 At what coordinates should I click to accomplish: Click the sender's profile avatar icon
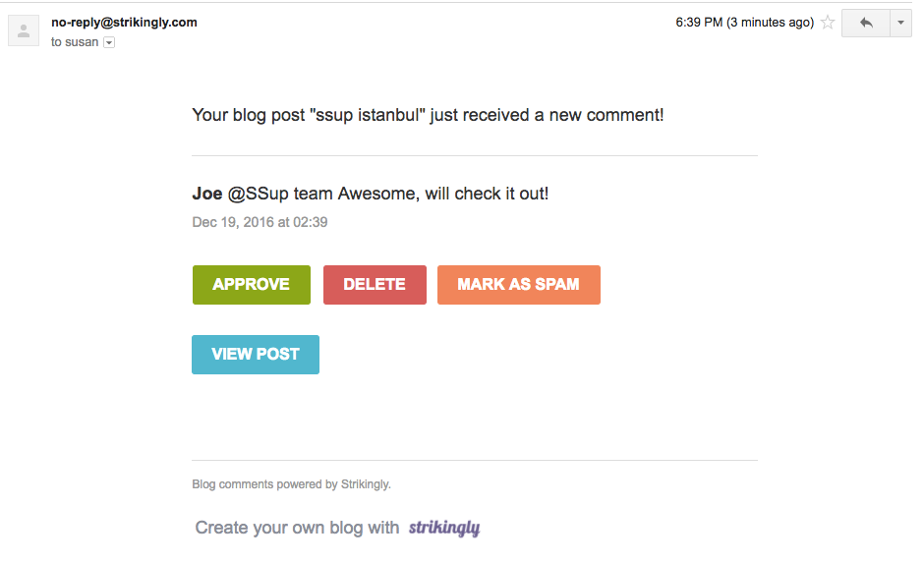(24, 30)
